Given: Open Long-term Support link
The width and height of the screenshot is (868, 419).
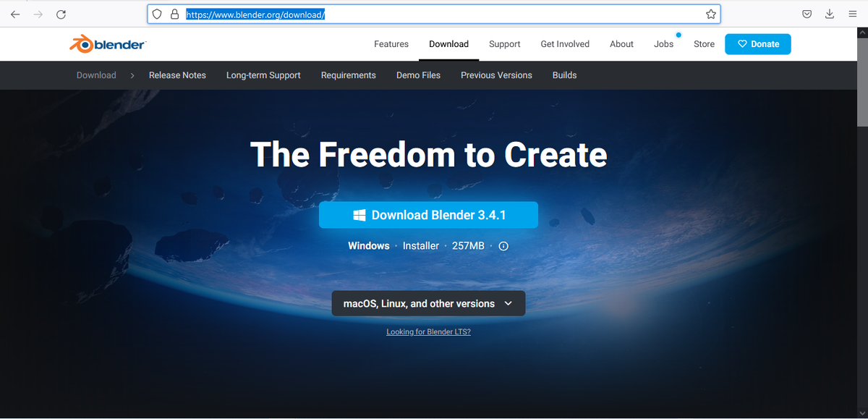Looking at the screenshot, I should click(263, 75).
